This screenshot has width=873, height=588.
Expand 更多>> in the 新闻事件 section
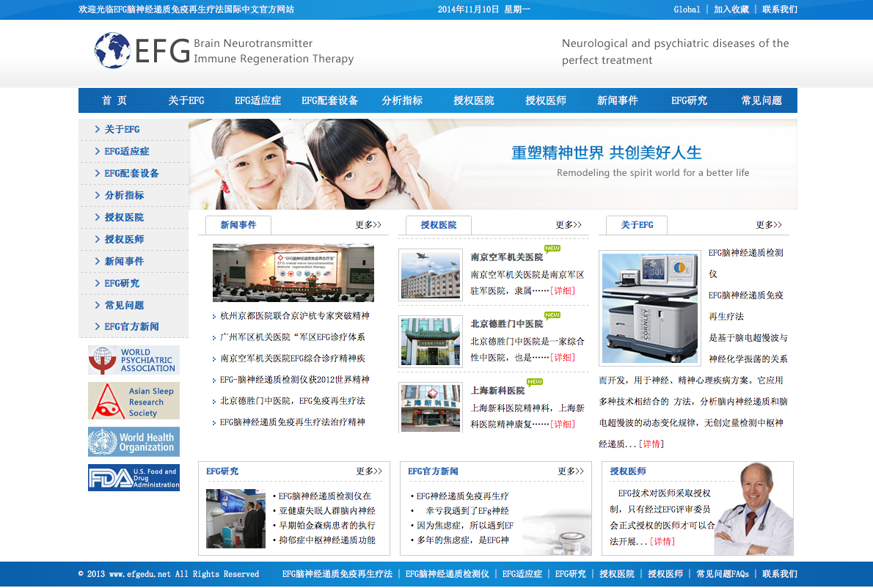click(x=368, y=225)
